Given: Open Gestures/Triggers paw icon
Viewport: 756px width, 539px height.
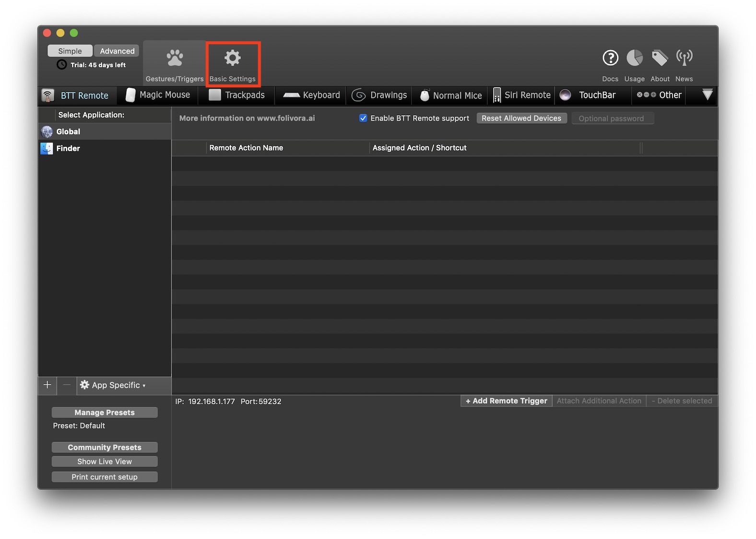Looking at the screenshot, I should (175, 58).
